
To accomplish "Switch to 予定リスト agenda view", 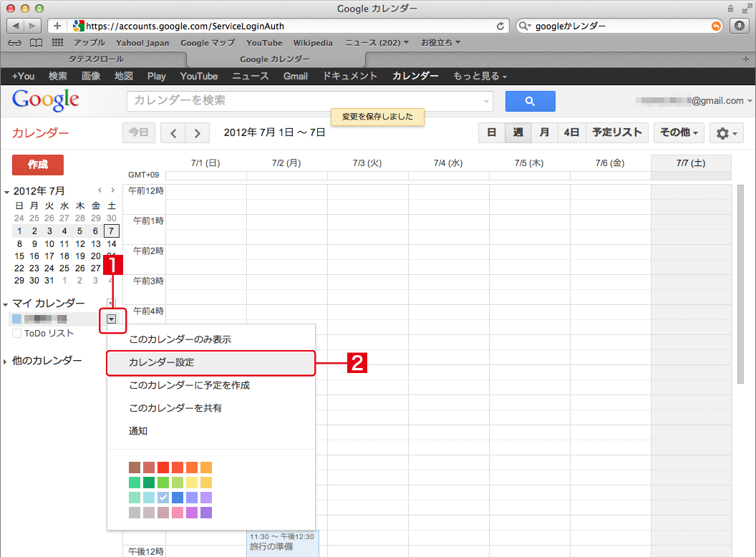I will tap(616, 132).
